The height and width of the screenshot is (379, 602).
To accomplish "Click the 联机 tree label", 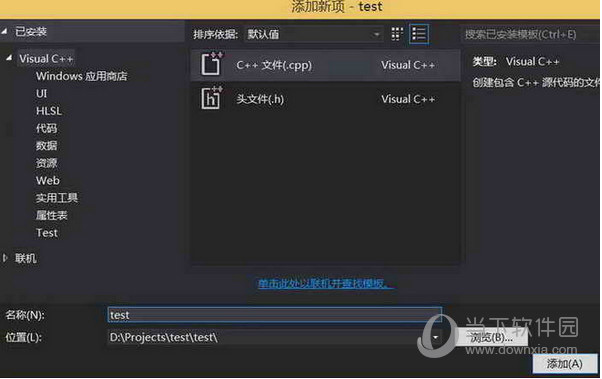I will [x=26, y=258].
